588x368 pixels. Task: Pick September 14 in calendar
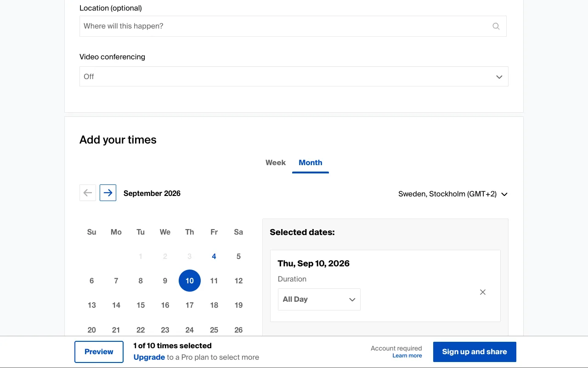116,305
